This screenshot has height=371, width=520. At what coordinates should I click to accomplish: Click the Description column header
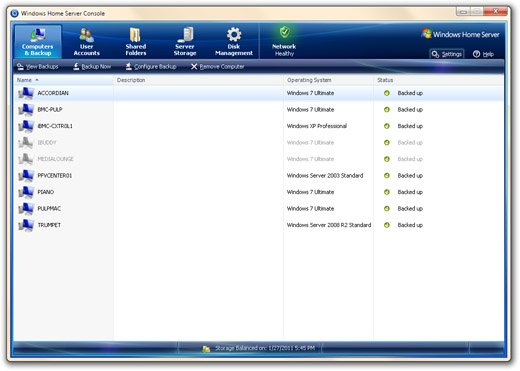[198, 80]
